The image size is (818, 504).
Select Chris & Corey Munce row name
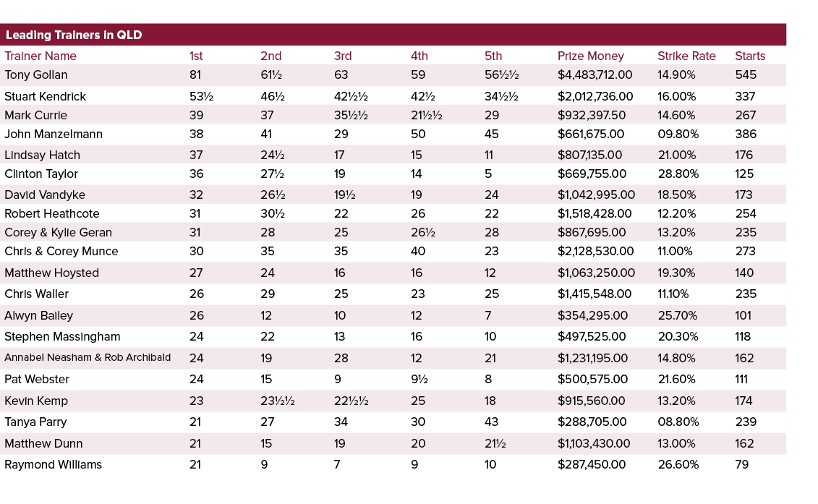pos(61,251)
